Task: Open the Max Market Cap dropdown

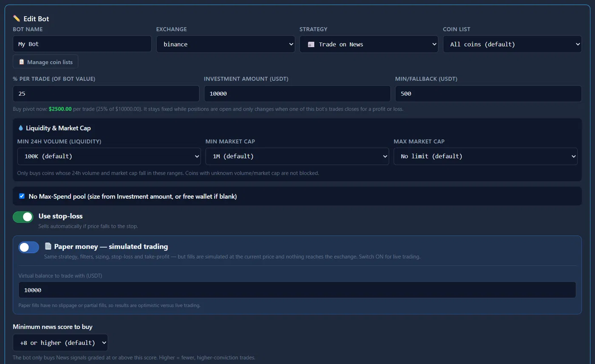Action: click(485, 156)
